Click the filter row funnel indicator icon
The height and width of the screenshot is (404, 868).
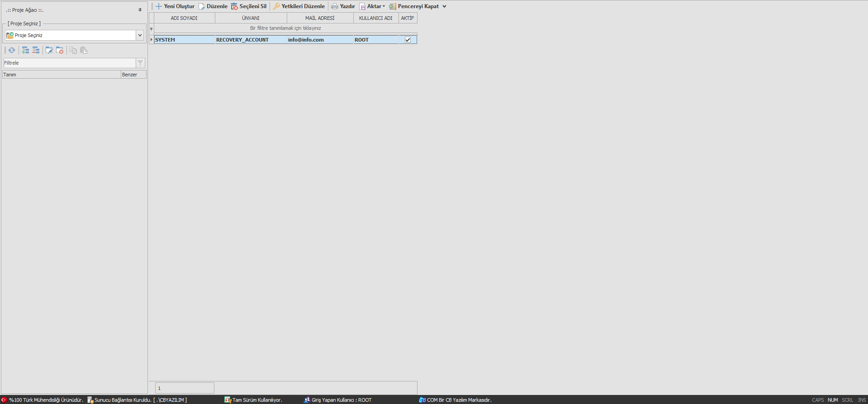(152, 28)
